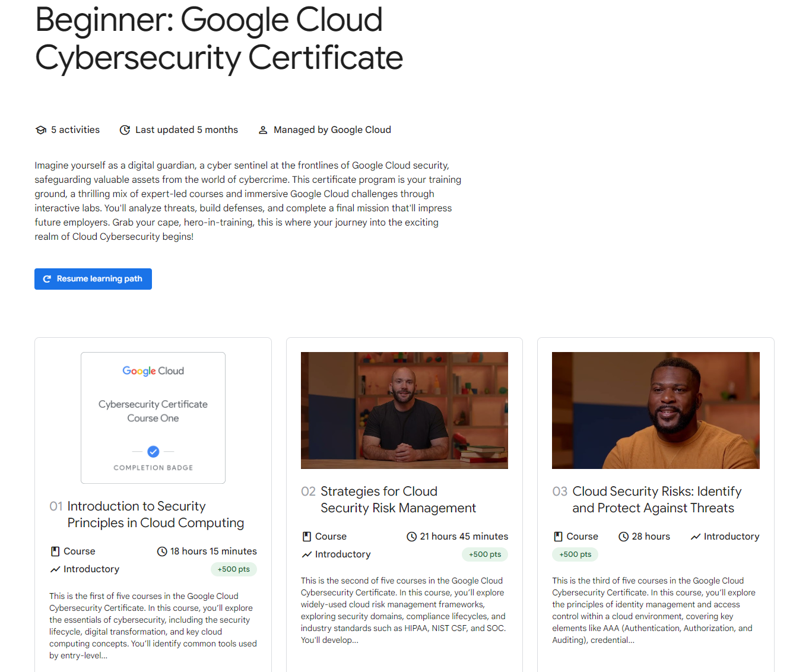Click the course bookmark icon in card 03
This screenshot has width=793, height=672.
tap(558, 537)
